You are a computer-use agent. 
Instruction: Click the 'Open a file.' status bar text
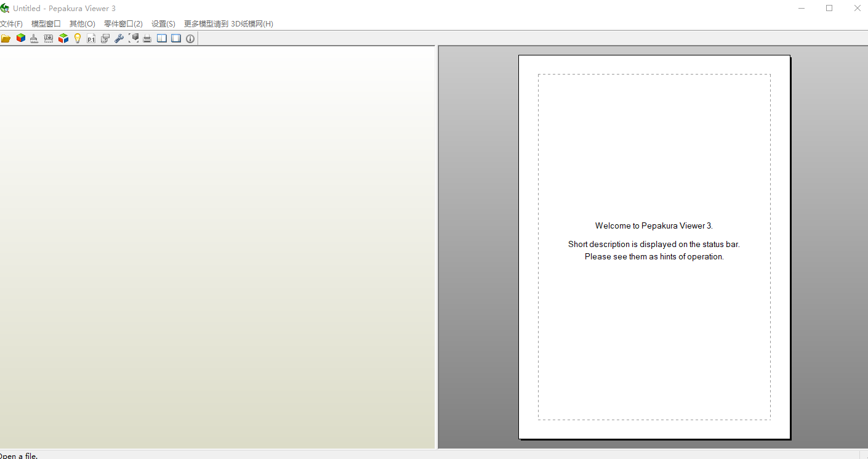[19, 455]
